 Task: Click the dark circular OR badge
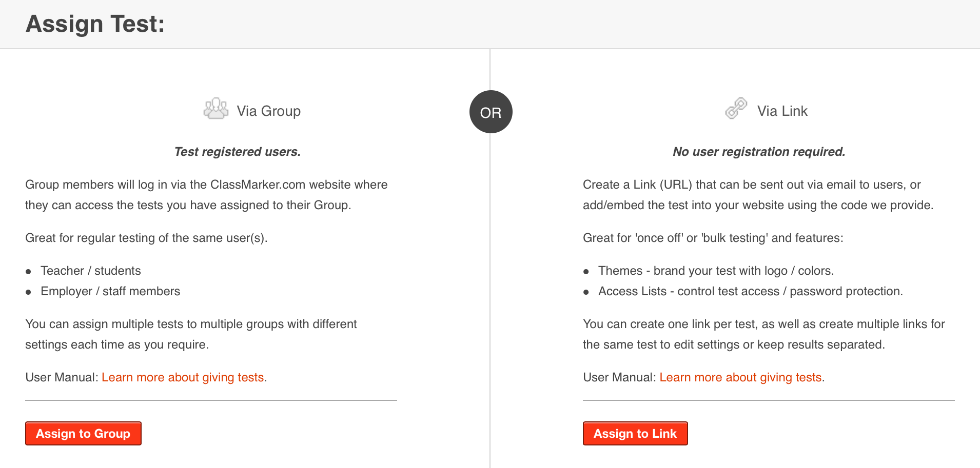click(491, 112)
